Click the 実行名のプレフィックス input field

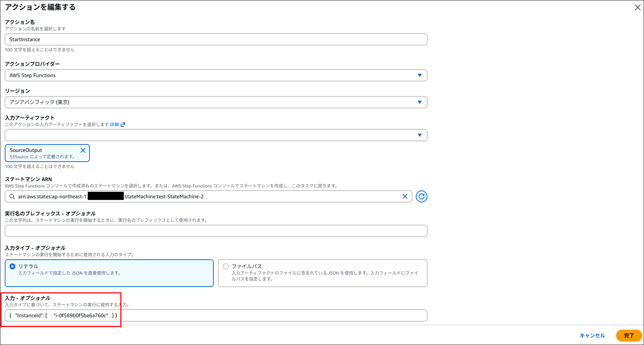(215, 231)
